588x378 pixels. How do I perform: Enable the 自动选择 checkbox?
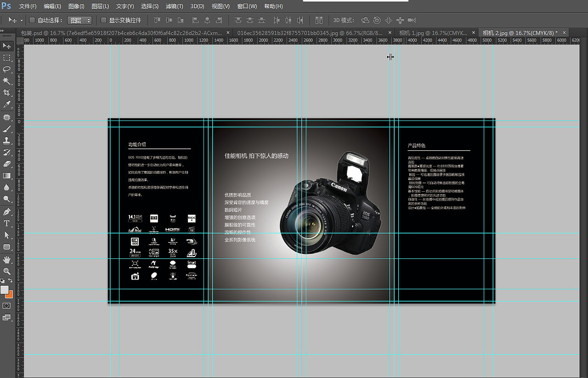(32, 20)
